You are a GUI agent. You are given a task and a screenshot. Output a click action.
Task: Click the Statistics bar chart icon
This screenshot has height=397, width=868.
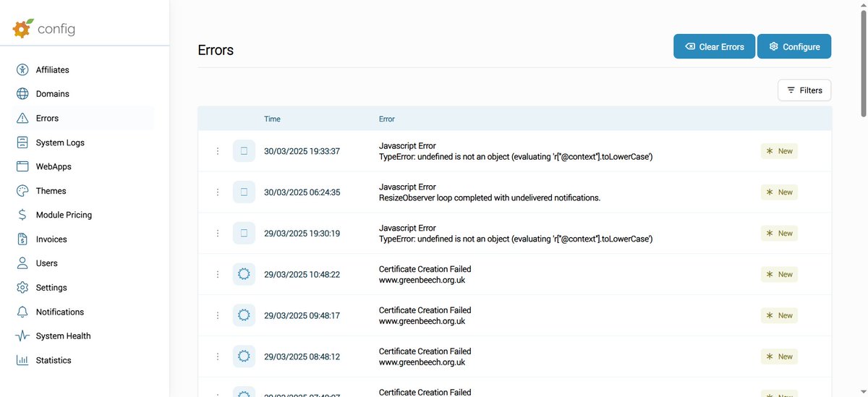[x=22, y=361]
